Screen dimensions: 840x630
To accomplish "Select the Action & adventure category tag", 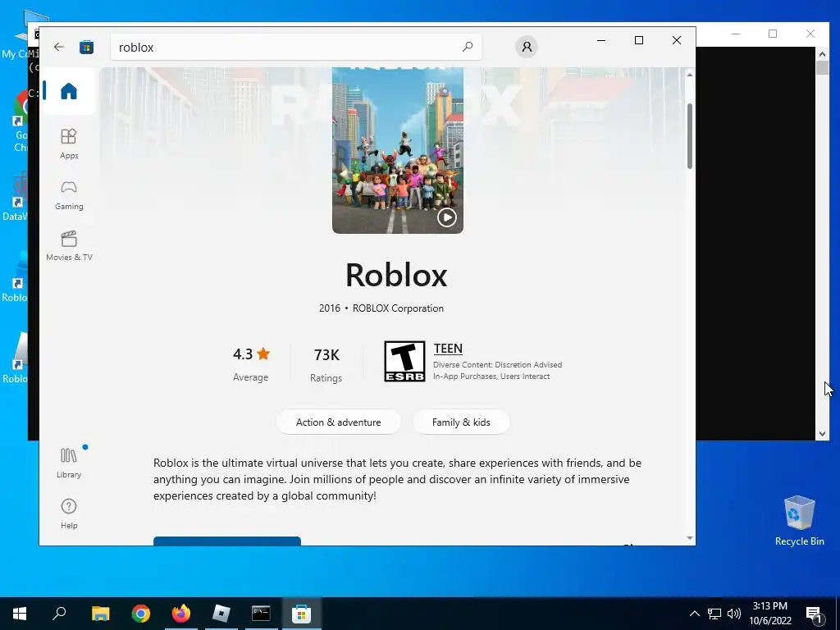I will tap(339, 422).
